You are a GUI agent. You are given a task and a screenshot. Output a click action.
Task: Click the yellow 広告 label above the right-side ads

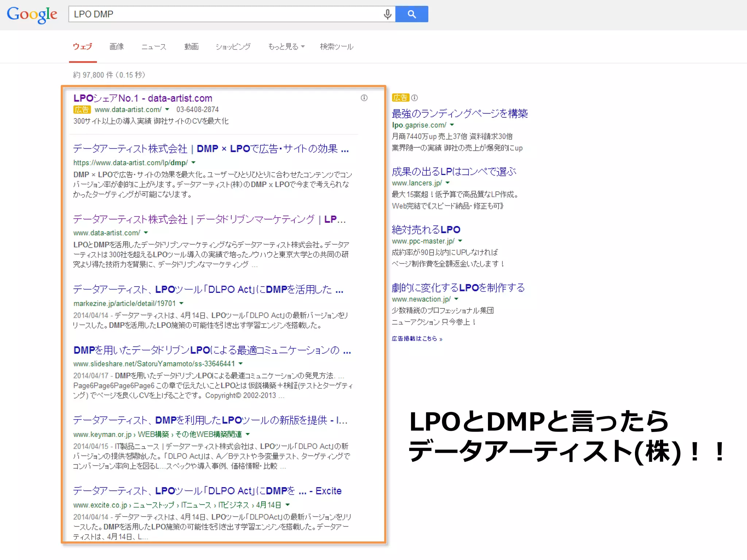[x=400, y=98]
